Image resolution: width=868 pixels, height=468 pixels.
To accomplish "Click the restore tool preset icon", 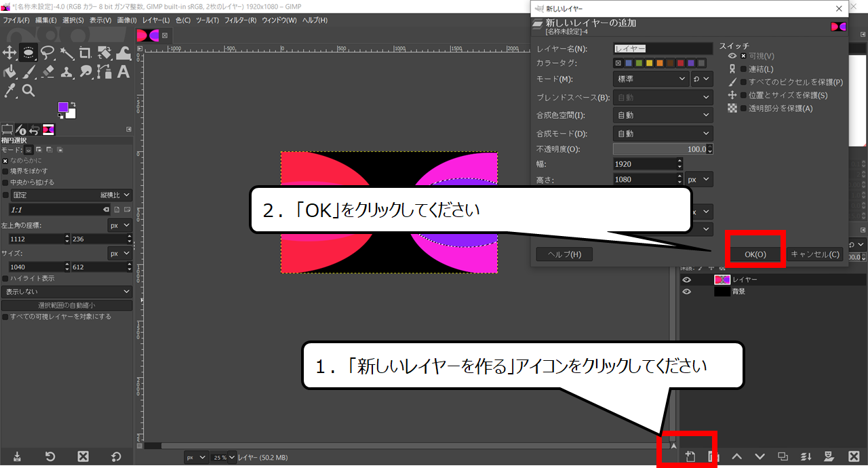I will 50,456.
